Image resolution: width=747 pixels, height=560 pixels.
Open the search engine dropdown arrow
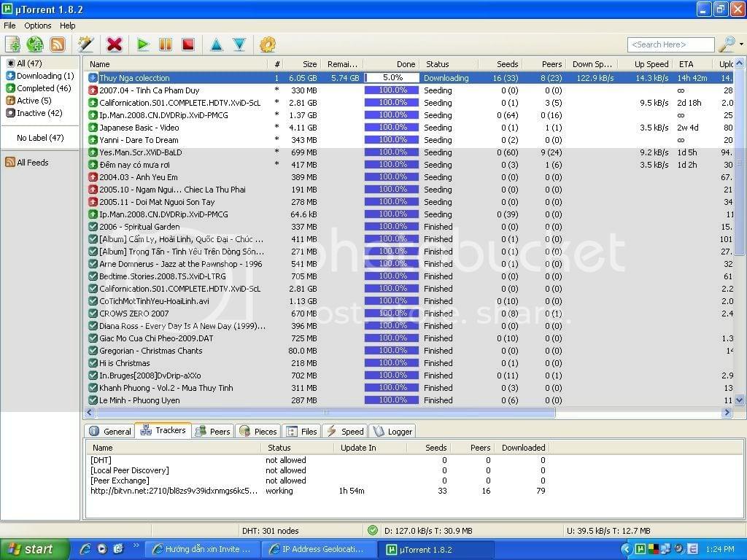(741, 44)
